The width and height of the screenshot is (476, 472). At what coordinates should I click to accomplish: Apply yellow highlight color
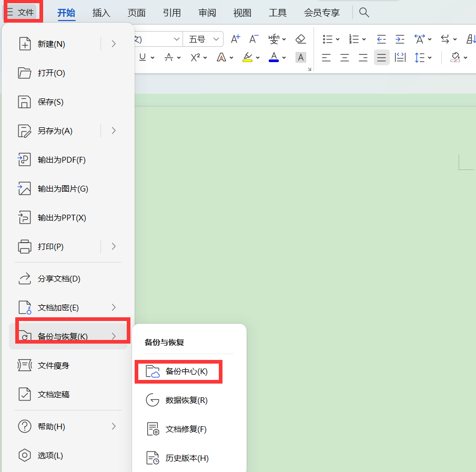(247, 57)
